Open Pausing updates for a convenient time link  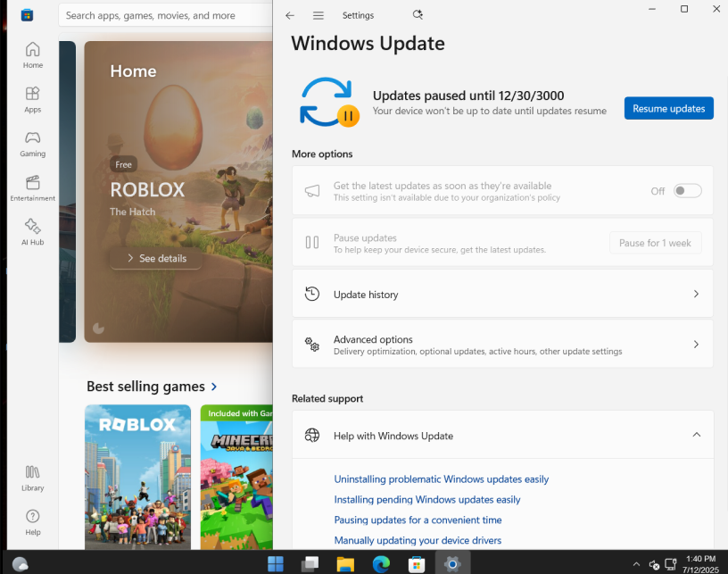point(418,520)
